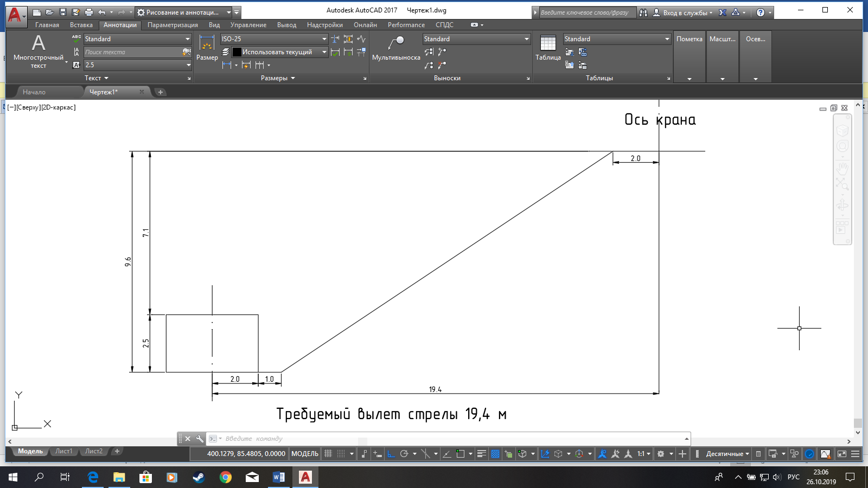Viewport: 868px width, 488px height.
Task: Toggle grid display in status bar
Action: [328, 454]
